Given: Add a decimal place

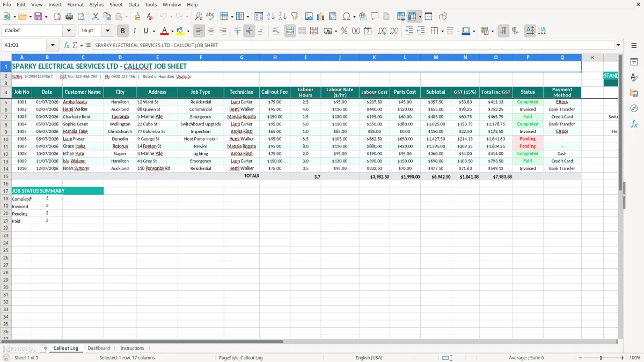Looking at the screenshot, I should click(382, 31).
